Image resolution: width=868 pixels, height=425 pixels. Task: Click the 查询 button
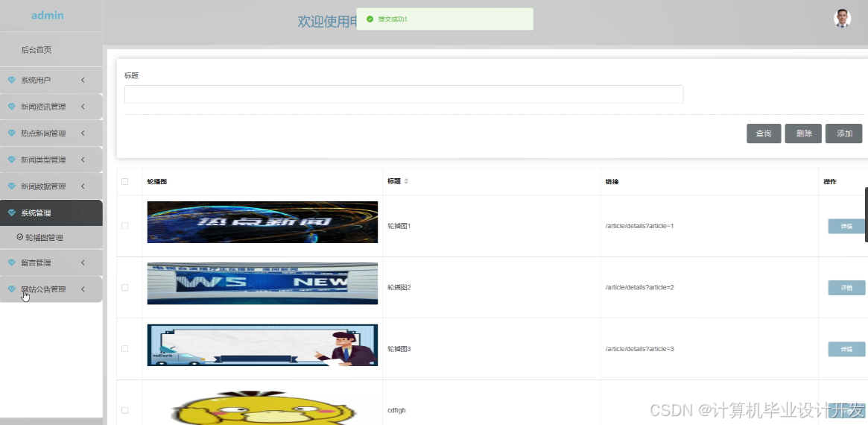tap(764, 133)
